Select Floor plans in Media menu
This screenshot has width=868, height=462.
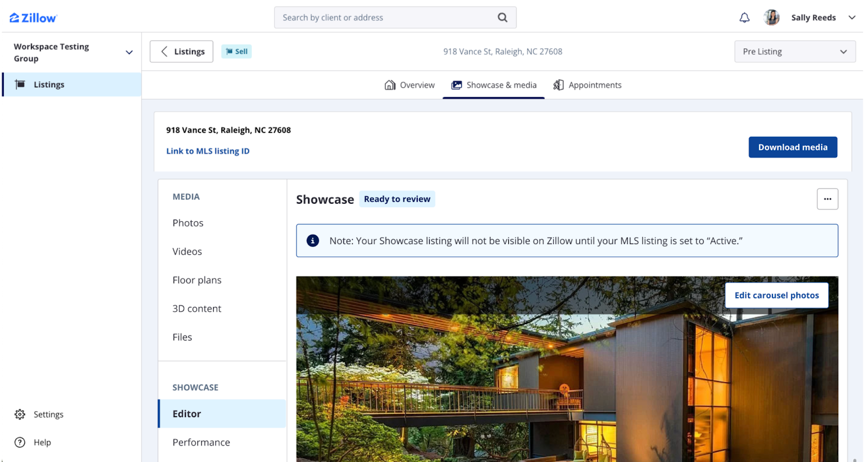[197, 280]
